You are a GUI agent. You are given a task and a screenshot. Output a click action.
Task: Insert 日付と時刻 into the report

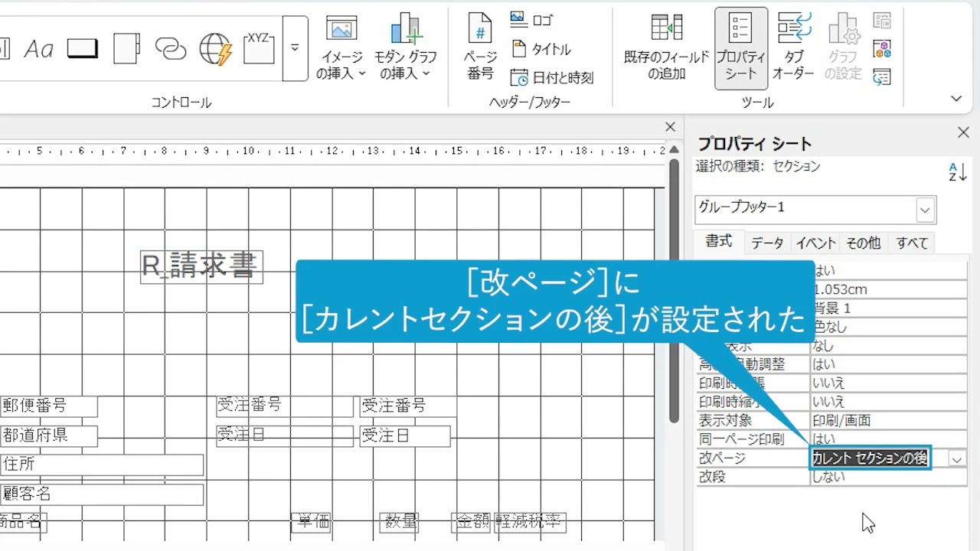click(552, 77)
